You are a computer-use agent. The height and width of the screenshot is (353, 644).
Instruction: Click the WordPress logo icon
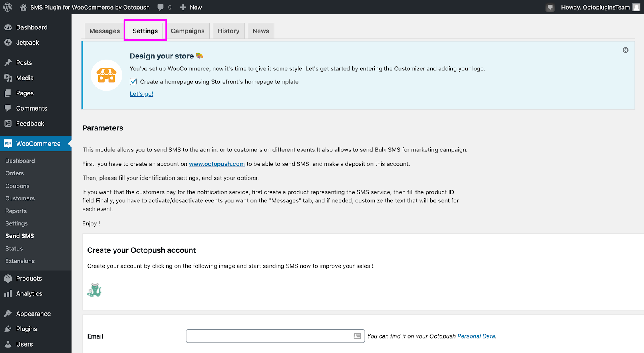pos(8,7)
